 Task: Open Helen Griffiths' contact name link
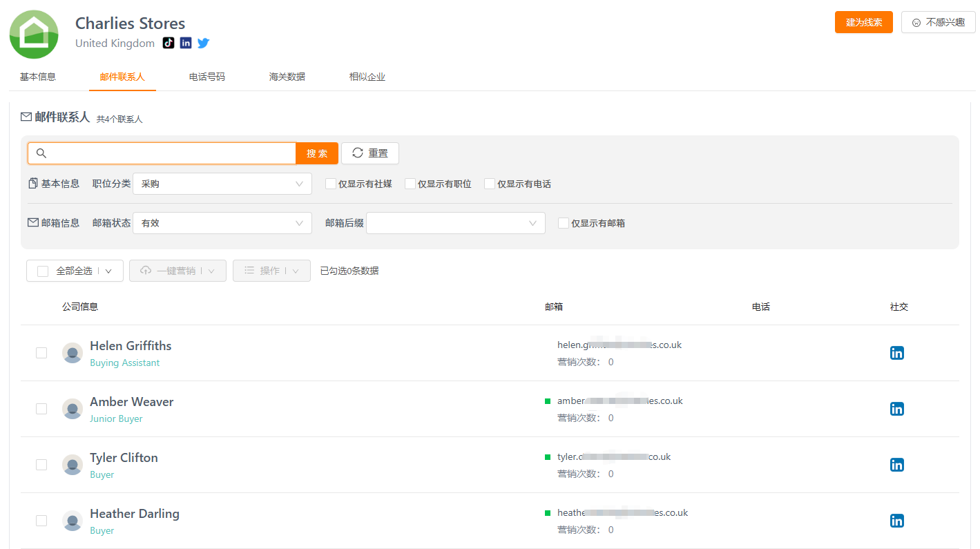[x=131, y=346]
